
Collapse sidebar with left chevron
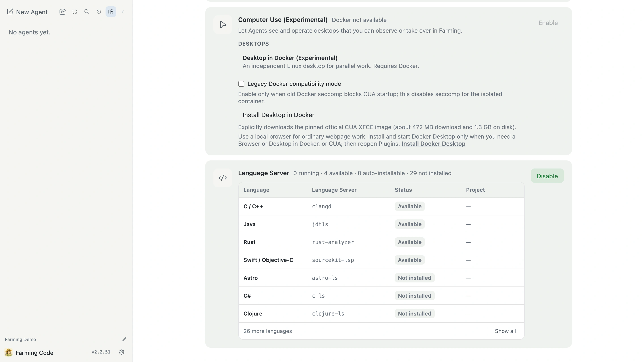pos(123,12)
